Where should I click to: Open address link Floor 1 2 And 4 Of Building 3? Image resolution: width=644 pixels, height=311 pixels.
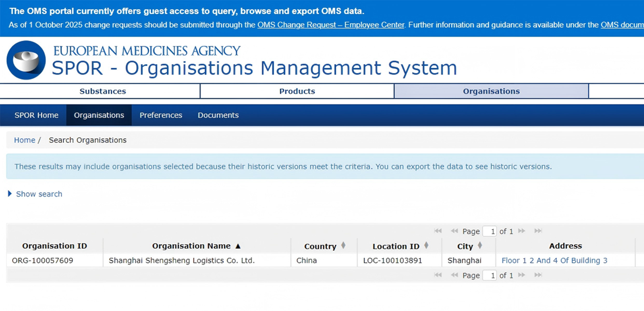pyautogui.click(x=554, y=260)
